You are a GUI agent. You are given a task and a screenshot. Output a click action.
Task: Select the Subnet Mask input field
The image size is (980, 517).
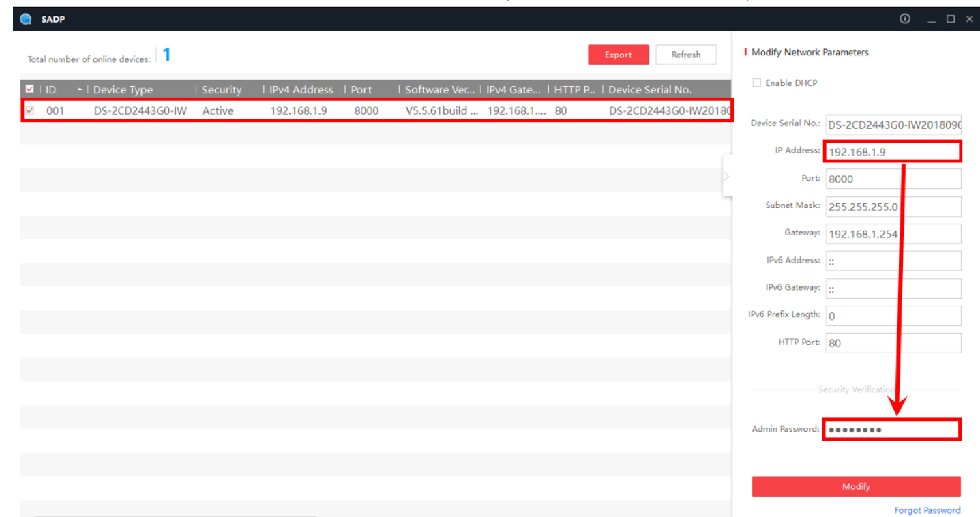(893, 207)
